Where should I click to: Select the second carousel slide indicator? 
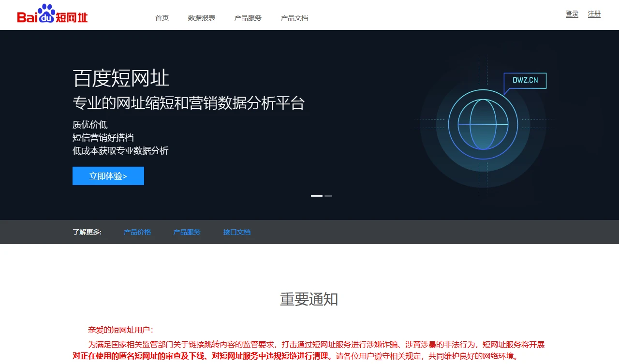(x=328, y=196)
